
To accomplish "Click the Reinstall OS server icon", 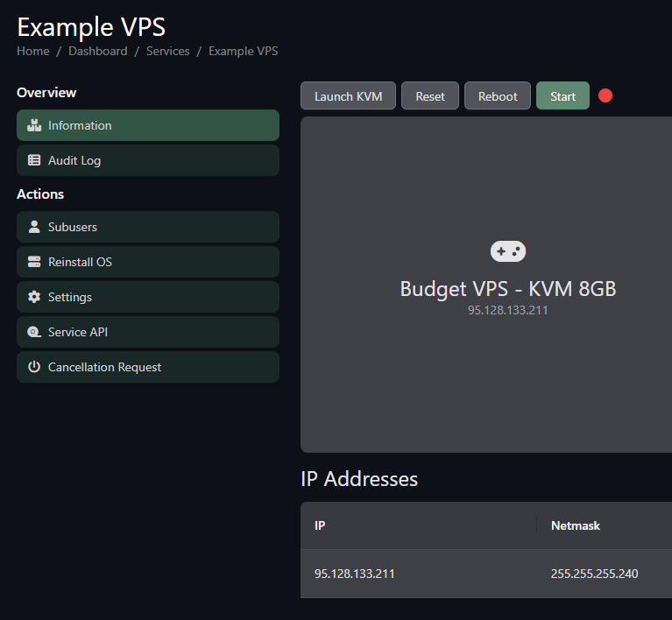I will pos(34,262).
